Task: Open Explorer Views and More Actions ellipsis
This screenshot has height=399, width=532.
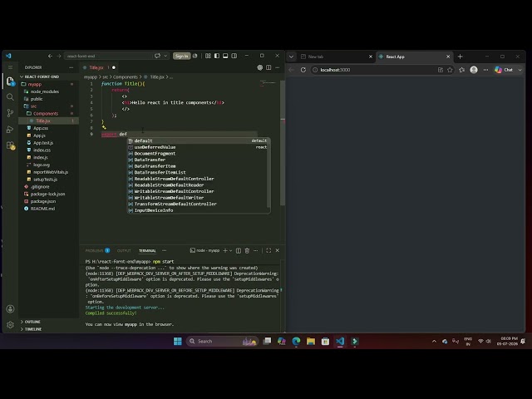Action: (71, 67)
